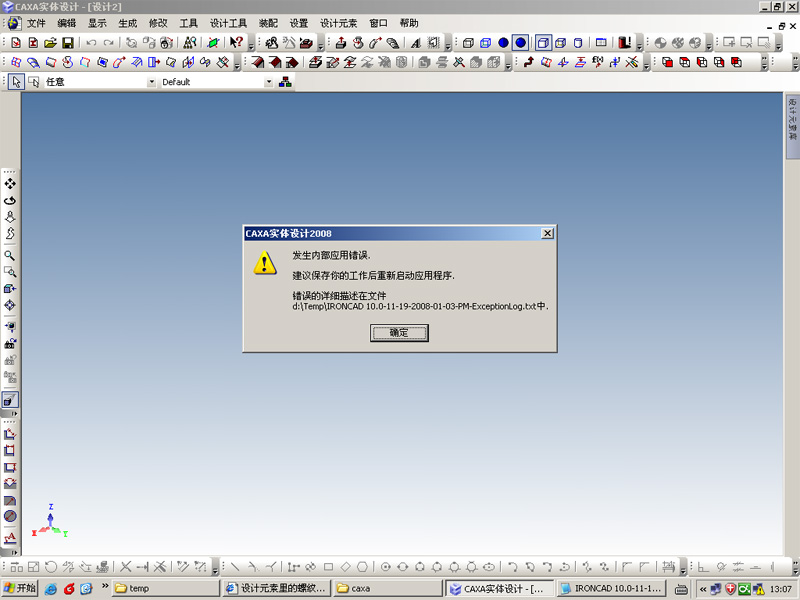Click the Save floppy disk icon
This screenshot has width=800, height=600.
click(x=67, y=43)
